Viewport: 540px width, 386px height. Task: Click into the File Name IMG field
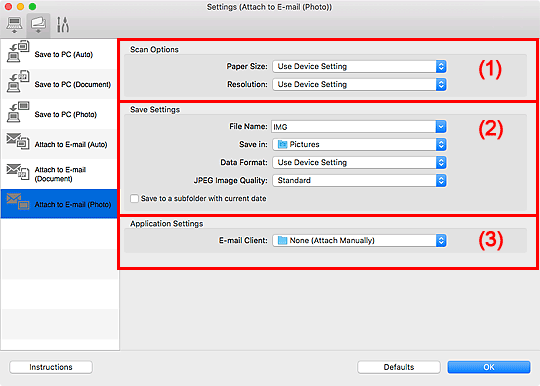pyautogui.click(x=353, y=127)
